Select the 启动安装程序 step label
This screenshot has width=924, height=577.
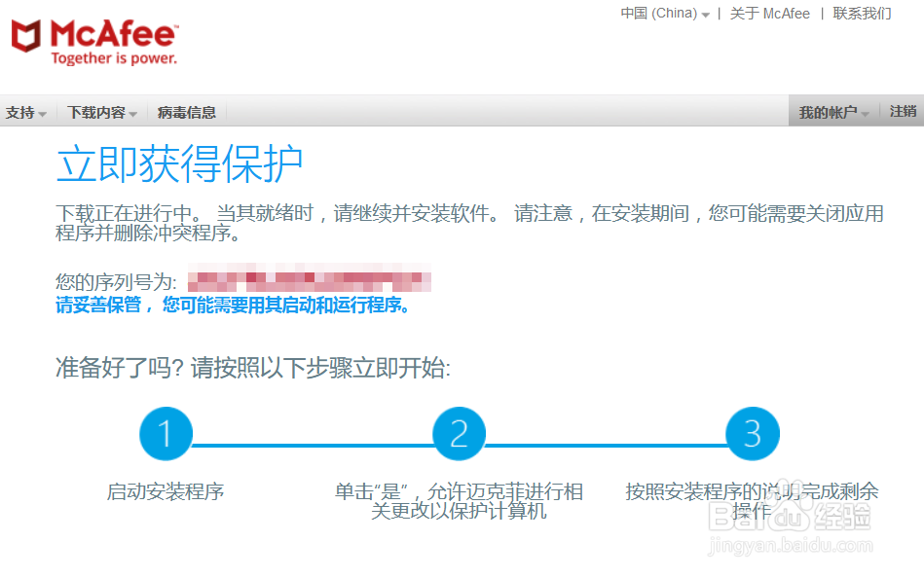click(x=166, y=492)
